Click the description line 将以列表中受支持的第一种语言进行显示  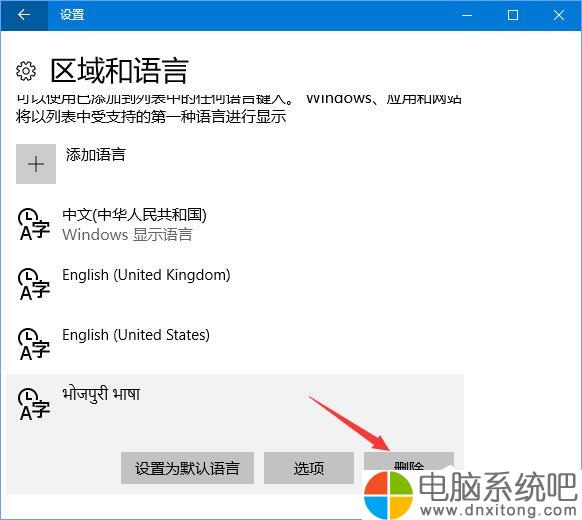(x=151, y=117)
